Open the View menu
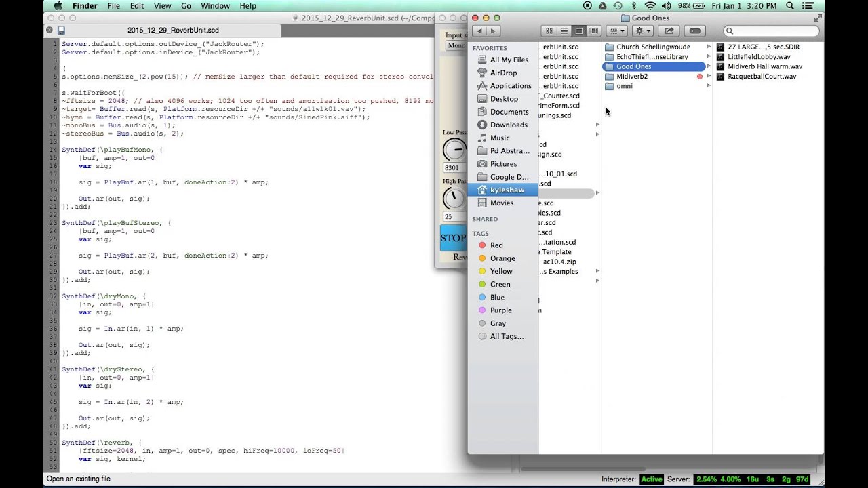This screenshot has width=868, height=488. [x=162, y=6]
